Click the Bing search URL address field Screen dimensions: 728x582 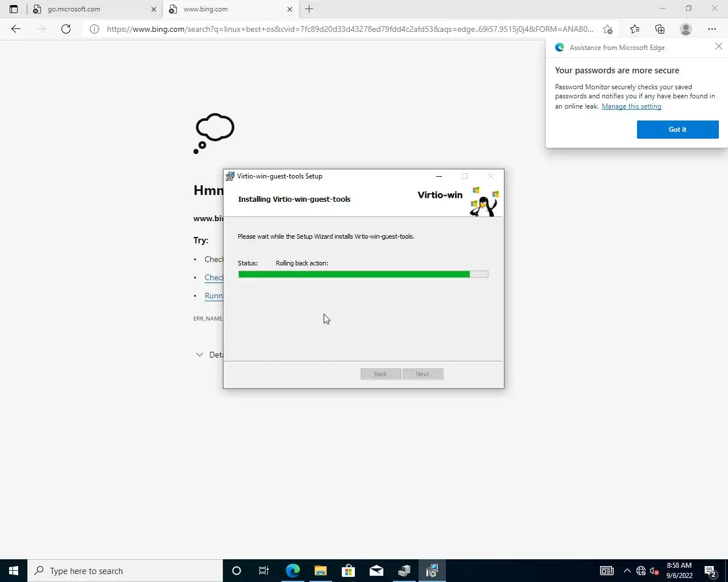pos(350,29)
